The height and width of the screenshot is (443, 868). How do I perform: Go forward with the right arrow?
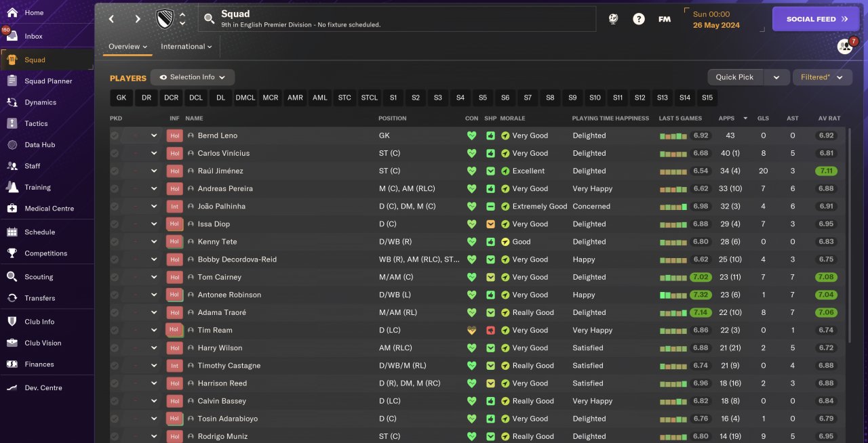click(138, 19)
